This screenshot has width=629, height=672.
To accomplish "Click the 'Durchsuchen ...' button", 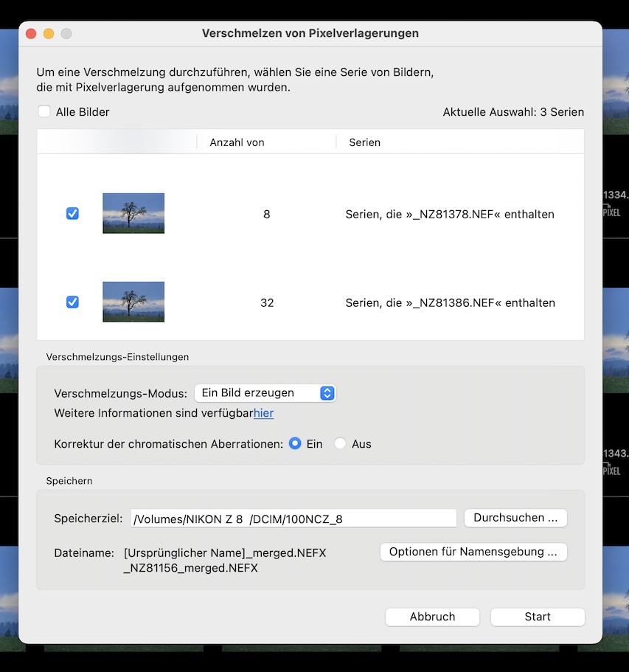I will [x=515, y=518].
